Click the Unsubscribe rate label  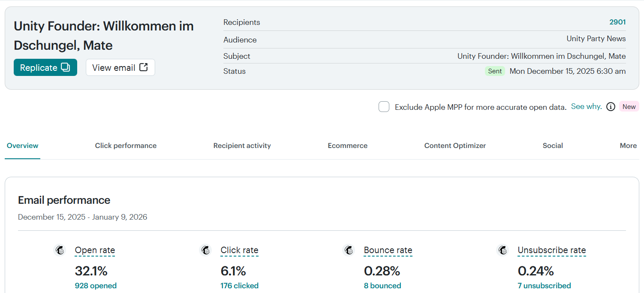(x=551, y=250)
